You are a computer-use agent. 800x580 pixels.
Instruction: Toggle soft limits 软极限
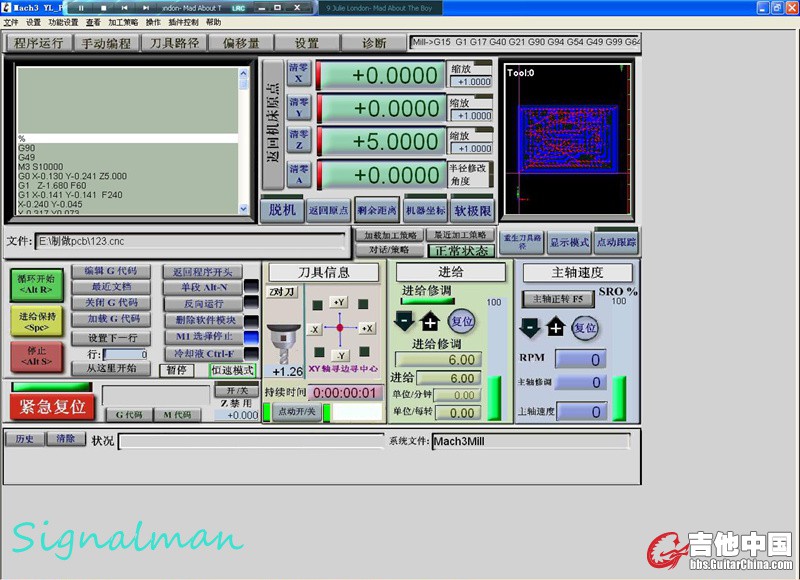472,210
